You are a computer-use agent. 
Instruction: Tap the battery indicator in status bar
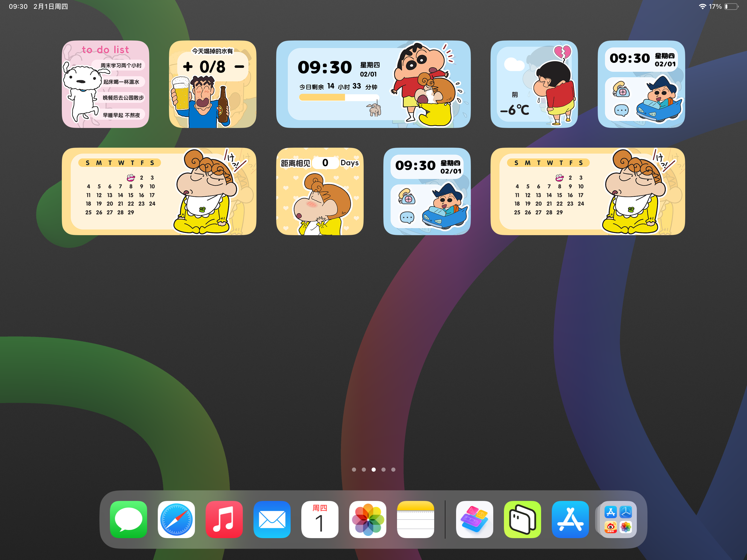731,6
